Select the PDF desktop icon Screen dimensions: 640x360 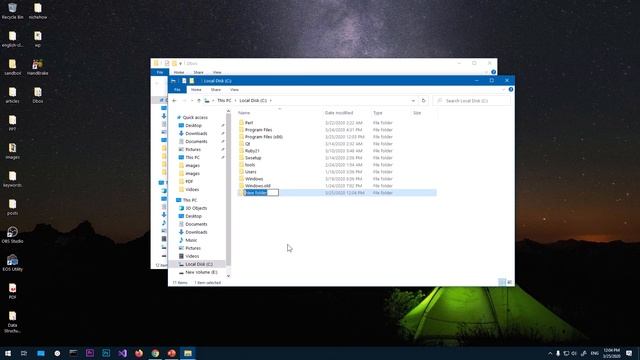(12, 291)
